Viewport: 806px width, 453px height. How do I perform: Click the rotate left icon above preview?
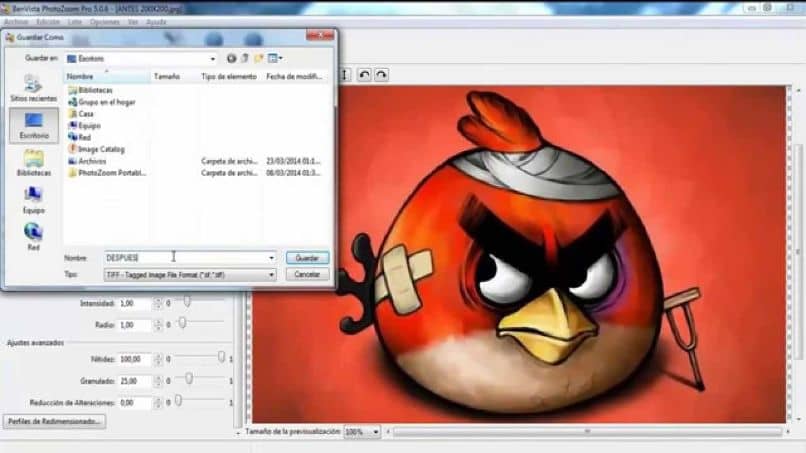[364, 75]
